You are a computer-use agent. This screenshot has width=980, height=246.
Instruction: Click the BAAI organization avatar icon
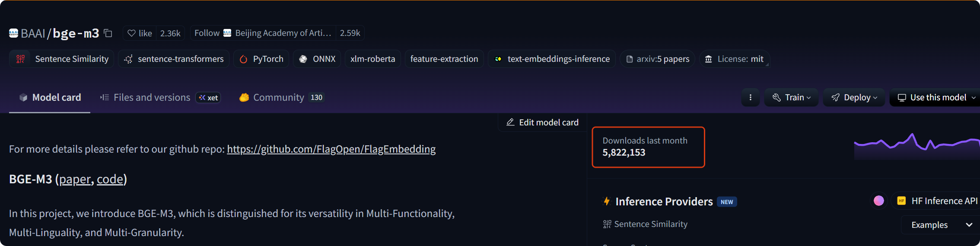click(14, 33)
